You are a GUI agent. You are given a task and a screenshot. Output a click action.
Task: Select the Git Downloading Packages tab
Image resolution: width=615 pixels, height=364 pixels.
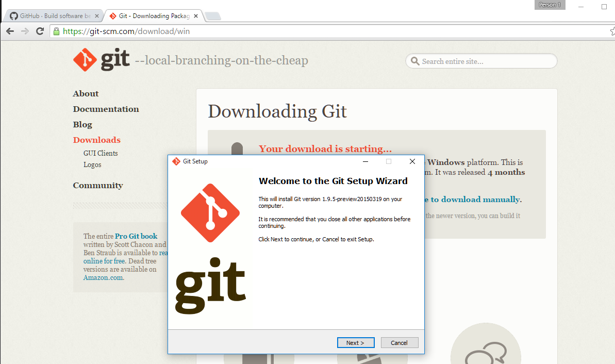coord(152,15)
